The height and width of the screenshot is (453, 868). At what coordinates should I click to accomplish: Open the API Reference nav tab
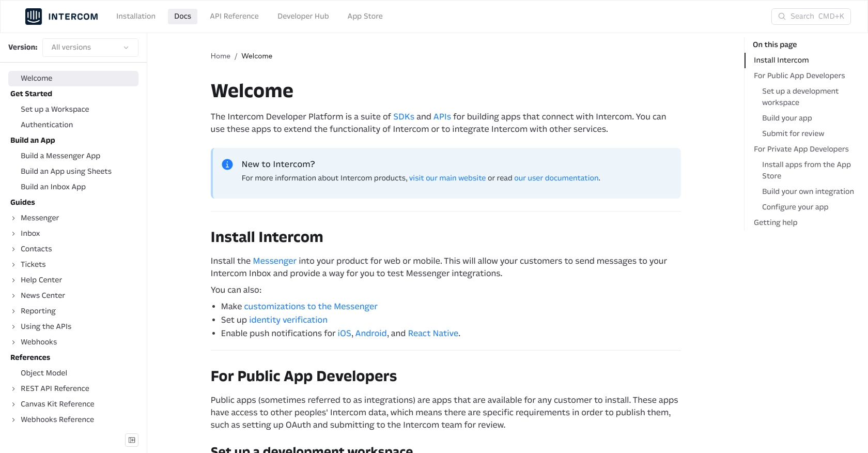[234, 17]
